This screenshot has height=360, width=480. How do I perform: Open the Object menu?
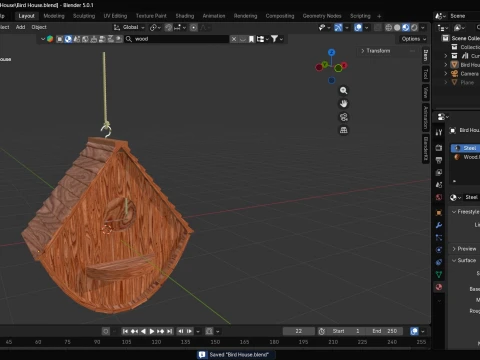coord(39,27)
